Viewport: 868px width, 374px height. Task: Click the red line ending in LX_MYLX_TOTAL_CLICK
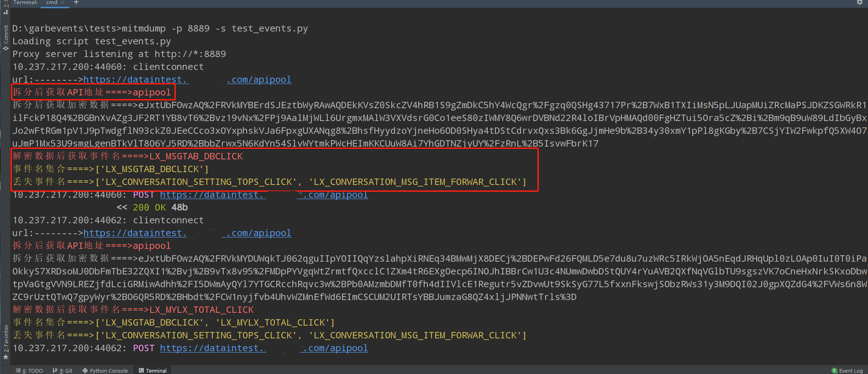(x=133, y=310)
